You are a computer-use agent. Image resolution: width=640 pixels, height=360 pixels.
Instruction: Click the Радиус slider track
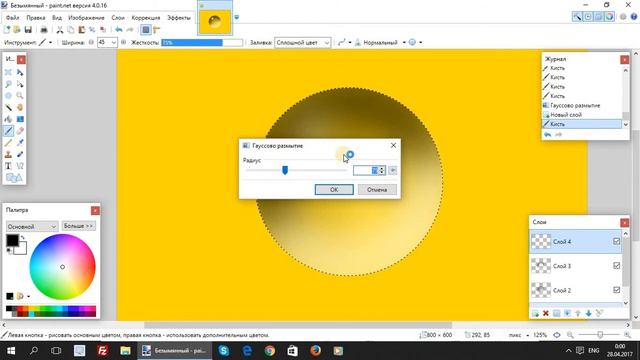pos(296,170)
